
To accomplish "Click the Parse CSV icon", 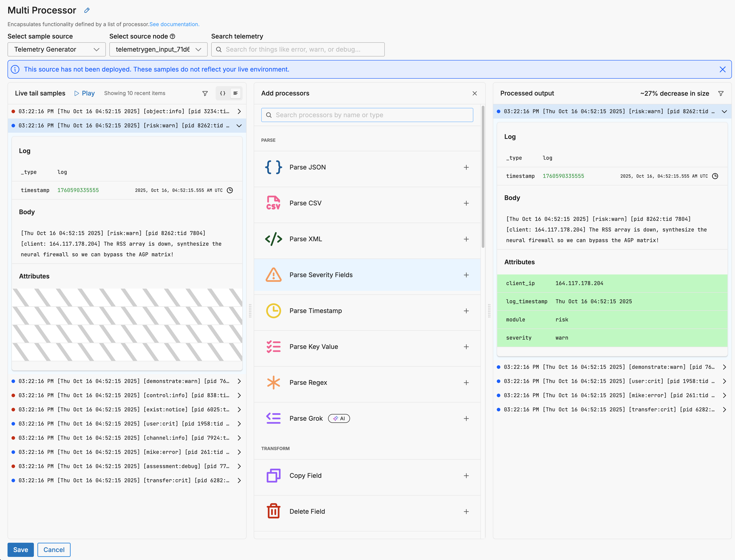I will pyautogui.click(x=273, y=203).
